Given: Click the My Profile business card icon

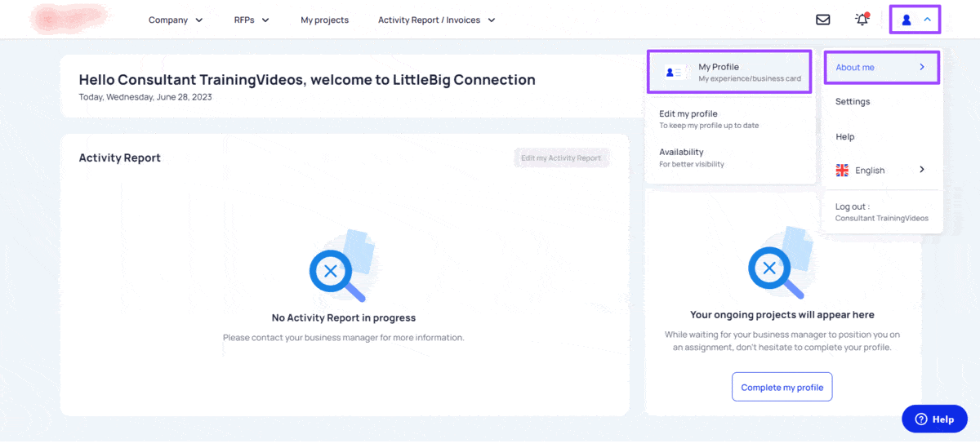Looking at the screenshot, I should click(x=676, y=72).
